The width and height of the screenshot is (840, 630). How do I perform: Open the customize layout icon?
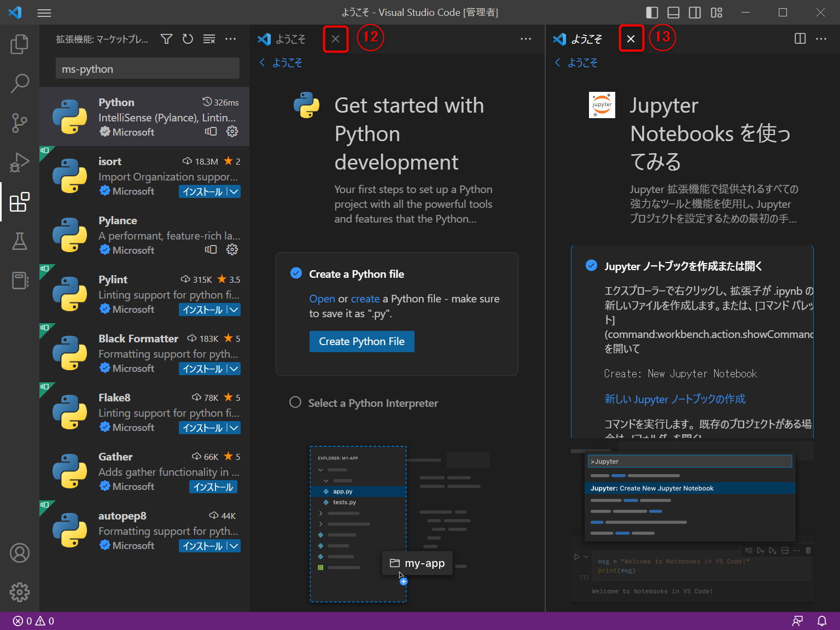(x=716, y=13)
